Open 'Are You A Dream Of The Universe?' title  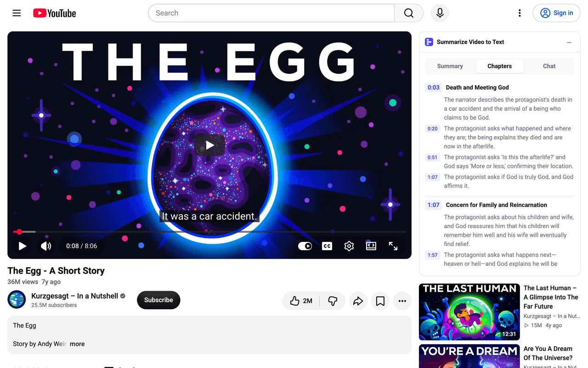[x=548, y=353]
